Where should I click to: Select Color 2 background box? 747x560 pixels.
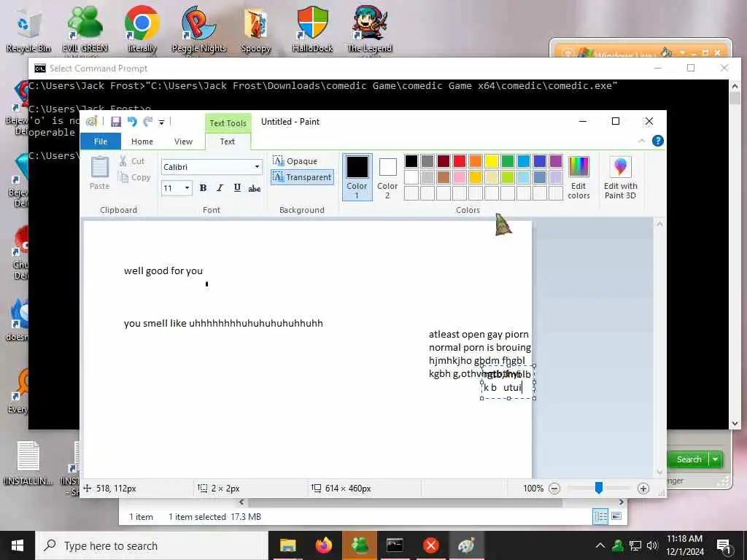(x=387, y=177)
